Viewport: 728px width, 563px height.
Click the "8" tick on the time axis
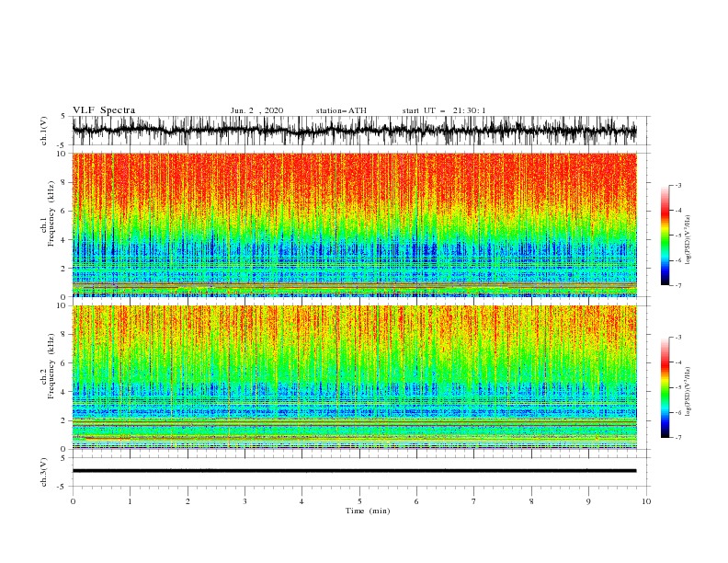pos(531,501)
